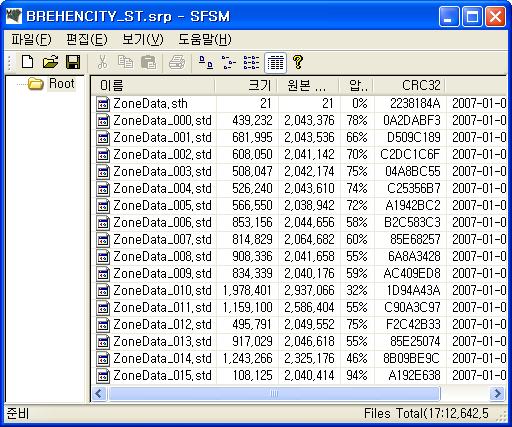Viewport: 512px width, 427px height.
Task: Open the 편집(E) menu
Action: pyautogui.click(x=87, y=40)
